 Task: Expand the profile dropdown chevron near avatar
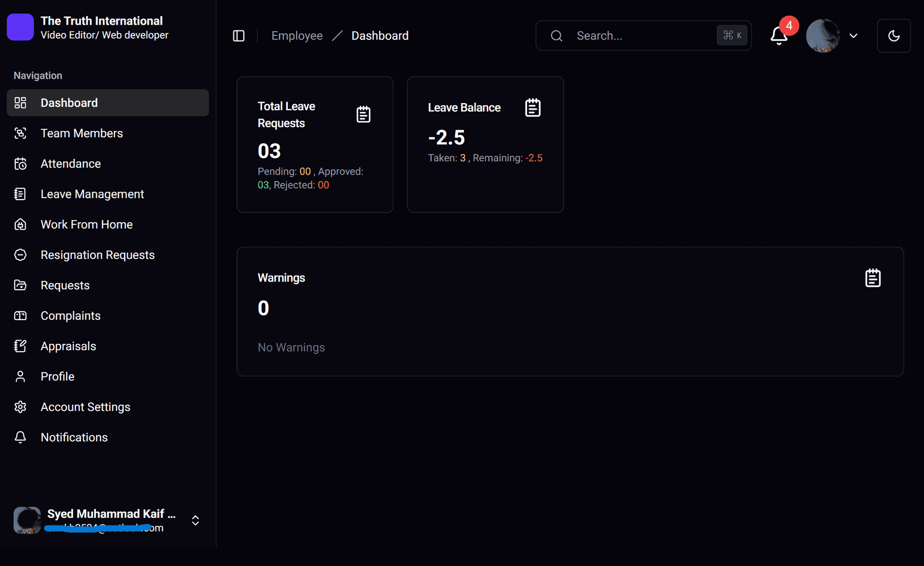click(853, 36)
